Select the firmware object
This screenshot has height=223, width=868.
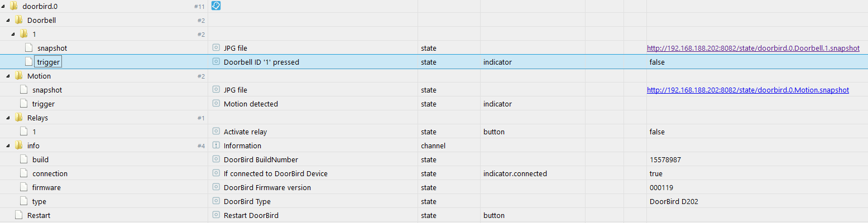pos(46,187)
